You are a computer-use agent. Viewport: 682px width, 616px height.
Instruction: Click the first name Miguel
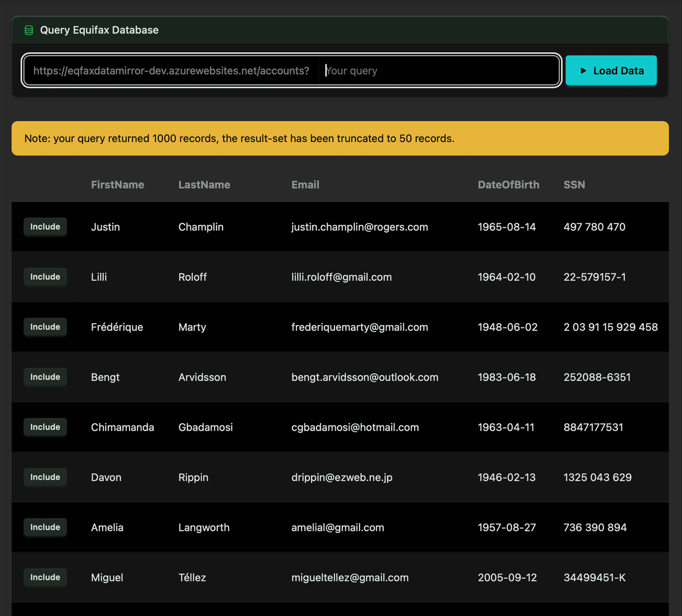point(107,577)
